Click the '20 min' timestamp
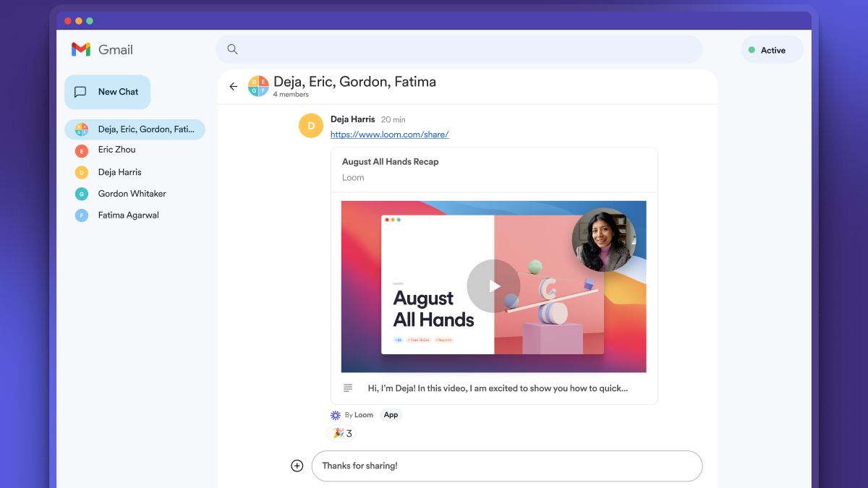Viewport: 868px width, 488px height. click(x=393, y=119)
